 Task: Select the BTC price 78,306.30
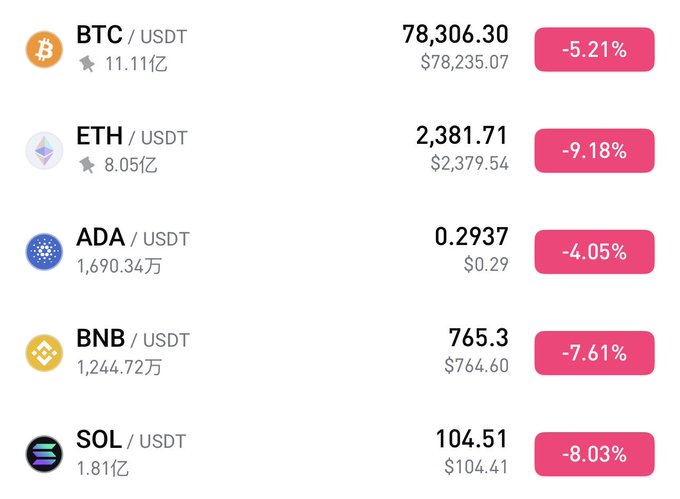(x=455, y=35)
